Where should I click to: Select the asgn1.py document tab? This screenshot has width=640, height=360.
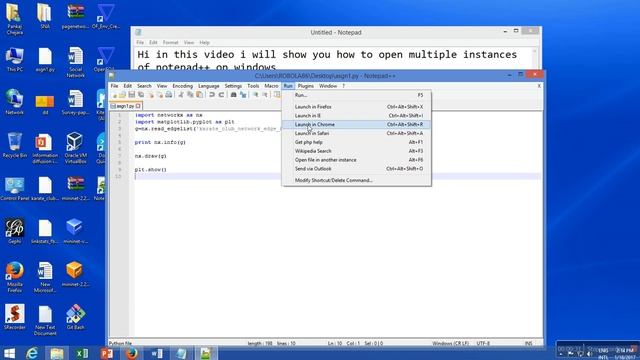coord(125,106)
